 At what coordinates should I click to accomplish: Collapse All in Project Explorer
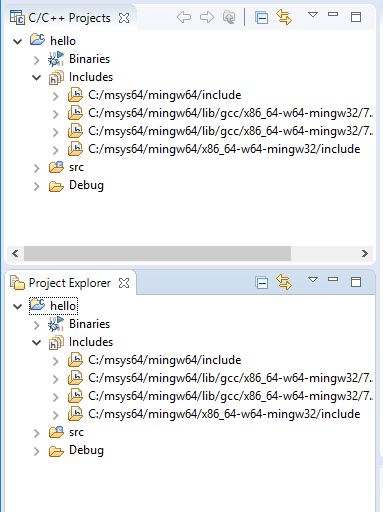(261, 283)
